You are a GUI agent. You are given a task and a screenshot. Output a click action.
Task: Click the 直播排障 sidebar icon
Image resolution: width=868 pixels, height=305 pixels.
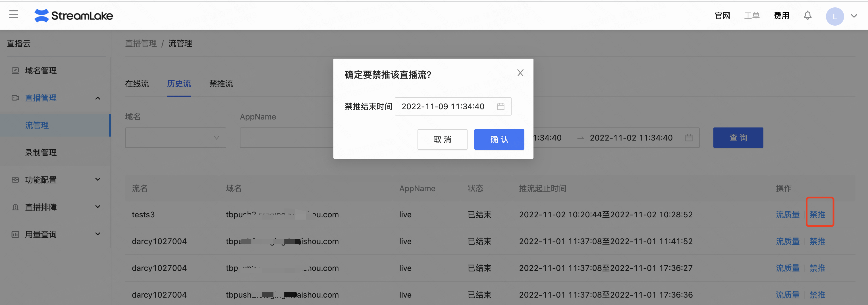click(15, 207)
